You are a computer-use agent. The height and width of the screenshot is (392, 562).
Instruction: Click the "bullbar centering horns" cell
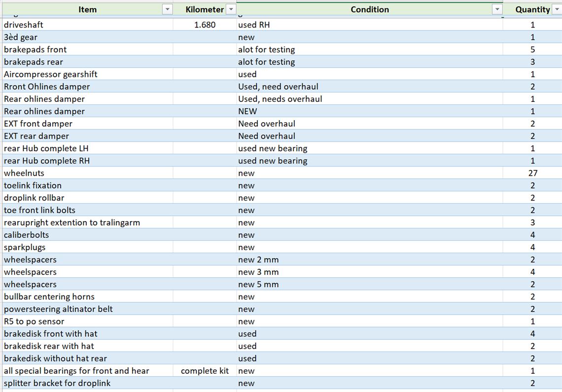[88, 296]
